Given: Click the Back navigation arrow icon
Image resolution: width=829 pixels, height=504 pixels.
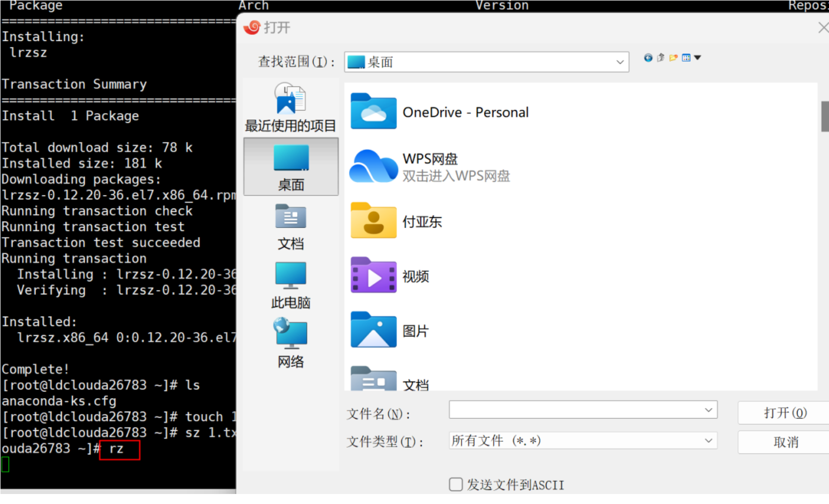Looking at the screenshot, I should 648,58.
